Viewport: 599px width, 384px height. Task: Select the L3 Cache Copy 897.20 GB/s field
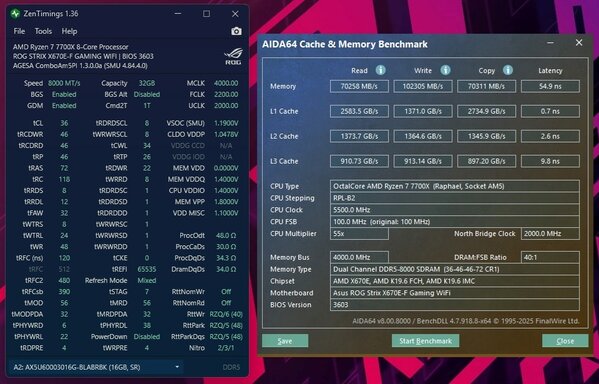487,161
